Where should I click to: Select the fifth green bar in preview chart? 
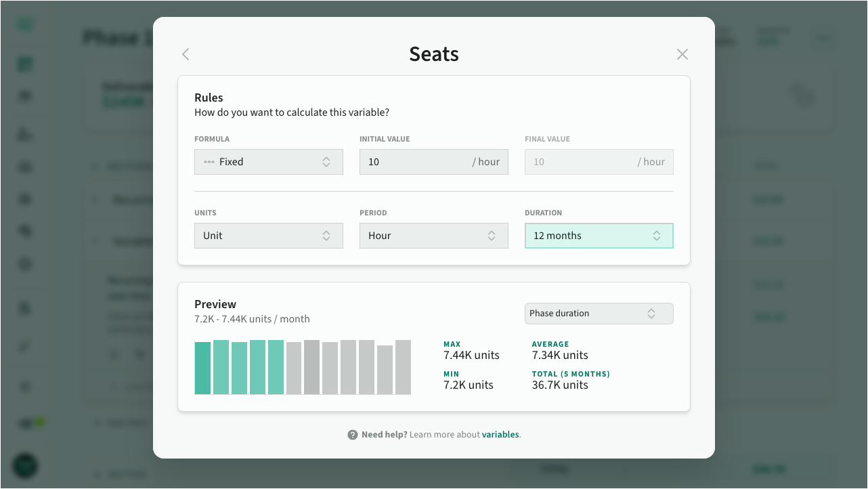coord(276,367)
